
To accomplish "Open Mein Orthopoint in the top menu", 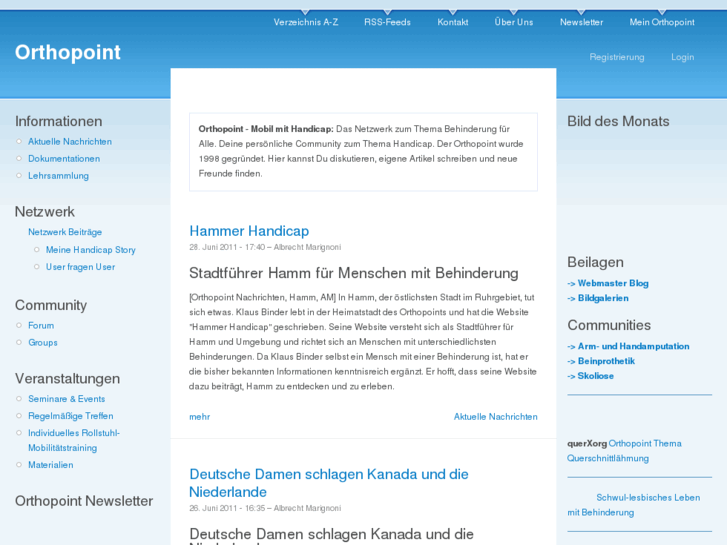I will [x=662, y=22].
